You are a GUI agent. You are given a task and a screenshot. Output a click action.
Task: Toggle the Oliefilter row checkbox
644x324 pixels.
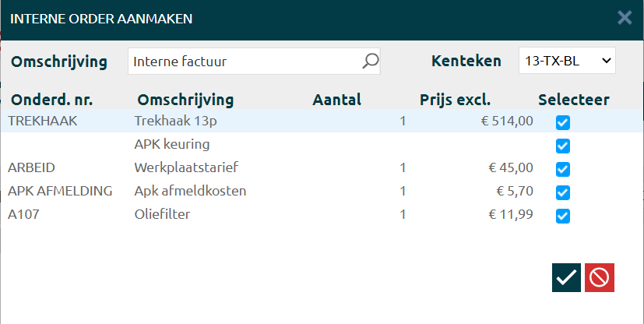click(563, 216)
